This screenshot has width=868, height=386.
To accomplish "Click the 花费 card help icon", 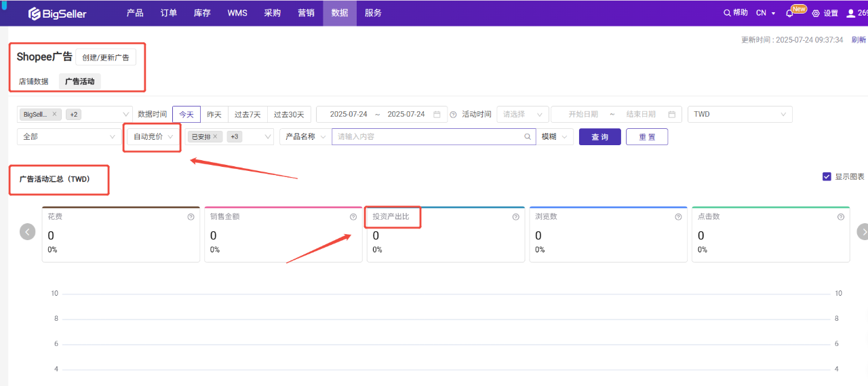I will tap(191, 217).
